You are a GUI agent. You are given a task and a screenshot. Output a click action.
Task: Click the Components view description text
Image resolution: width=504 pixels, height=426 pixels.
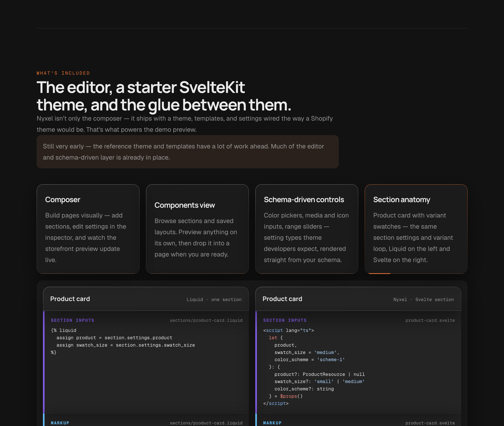click(x=196, y=238)
